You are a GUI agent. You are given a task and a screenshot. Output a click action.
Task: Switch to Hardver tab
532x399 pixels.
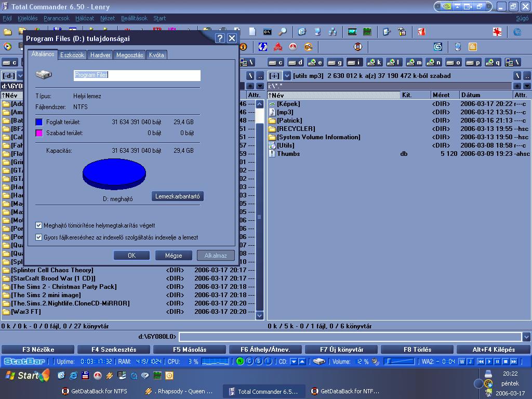(100, 55)
